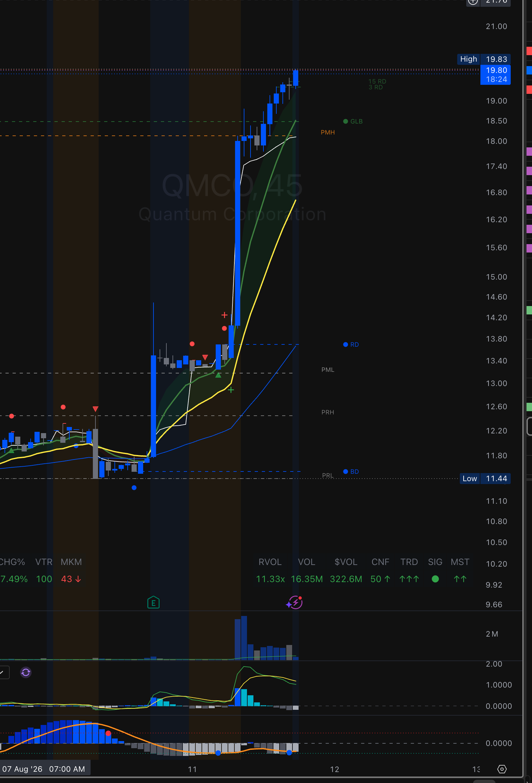Click the red marker right of High label
Viewport: 532px width, 783px height.
pos(529,51)
